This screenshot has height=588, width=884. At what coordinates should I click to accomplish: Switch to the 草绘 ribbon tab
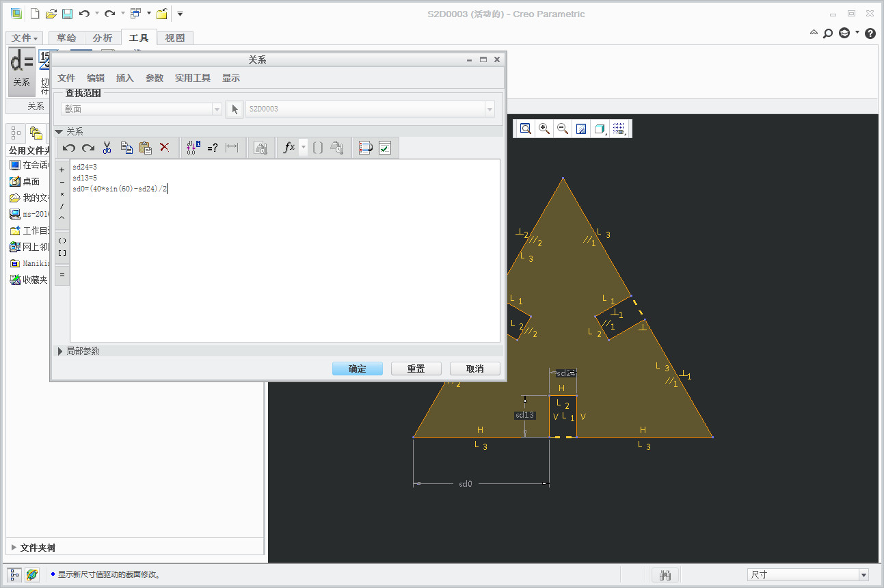66,38
